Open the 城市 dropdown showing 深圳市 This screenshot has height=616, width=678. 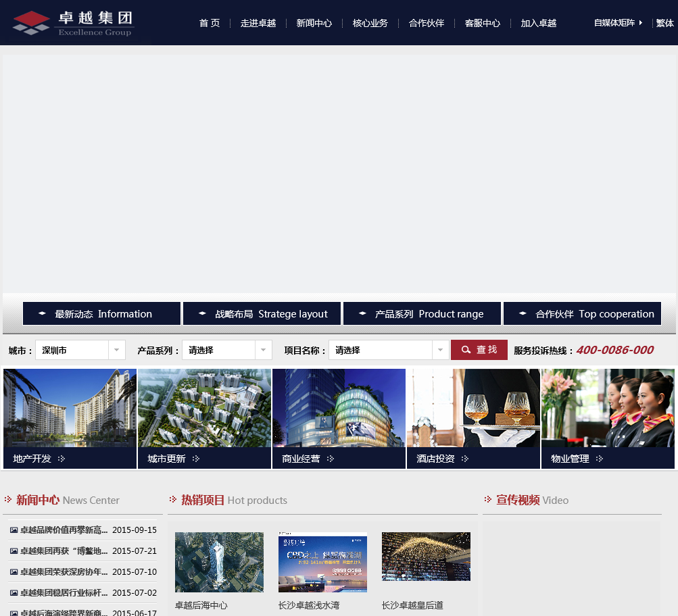click(80, 350)
